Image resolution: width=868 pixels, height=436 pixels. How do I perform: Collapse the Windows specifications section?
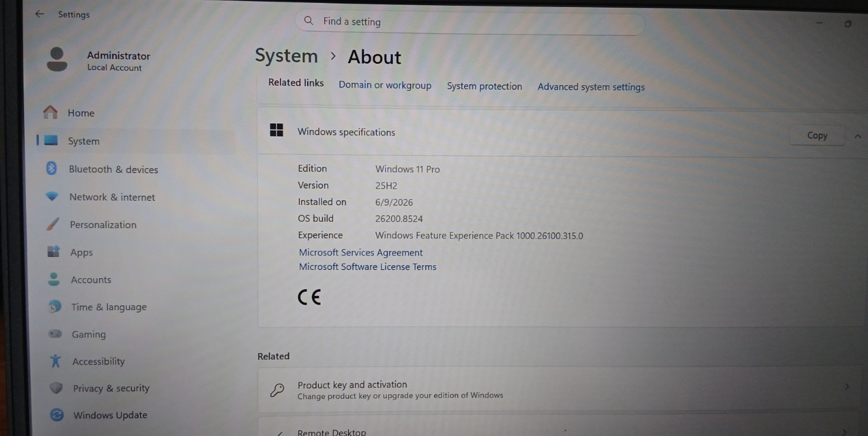(857, 136)
